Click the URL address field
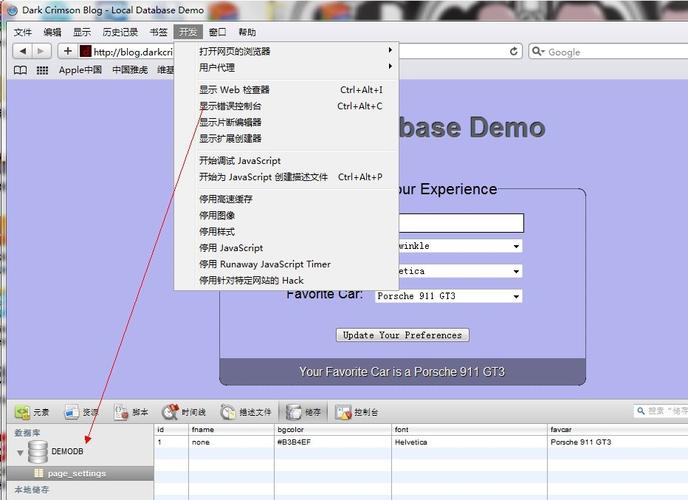Screen dimensions: 688x500 pos(133,52)
